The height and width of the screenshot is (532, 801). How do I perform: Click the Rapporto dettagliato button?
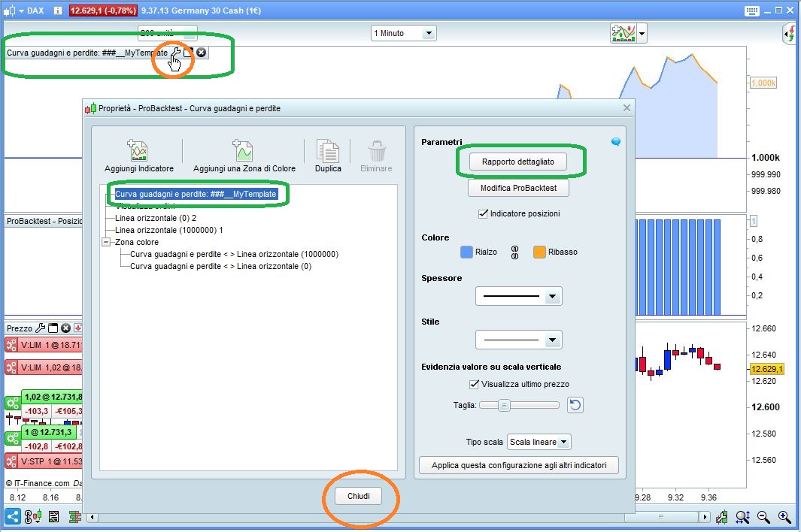(518, 162)
